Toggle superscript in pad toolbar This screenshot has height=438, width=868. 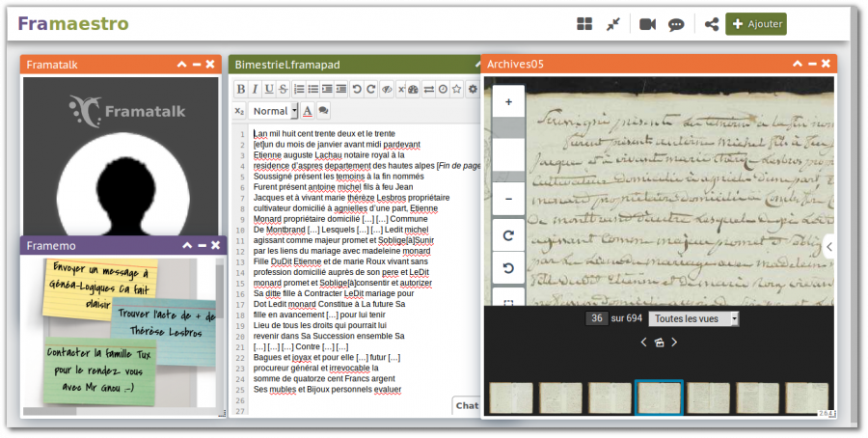click(x=401, y=89)
